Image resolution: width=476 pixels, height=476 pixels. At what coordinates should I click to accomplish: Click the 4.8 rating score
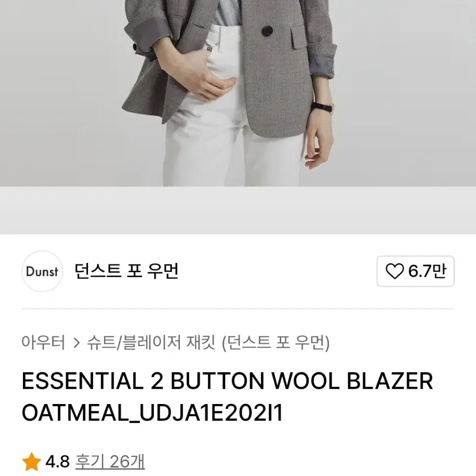58,462
